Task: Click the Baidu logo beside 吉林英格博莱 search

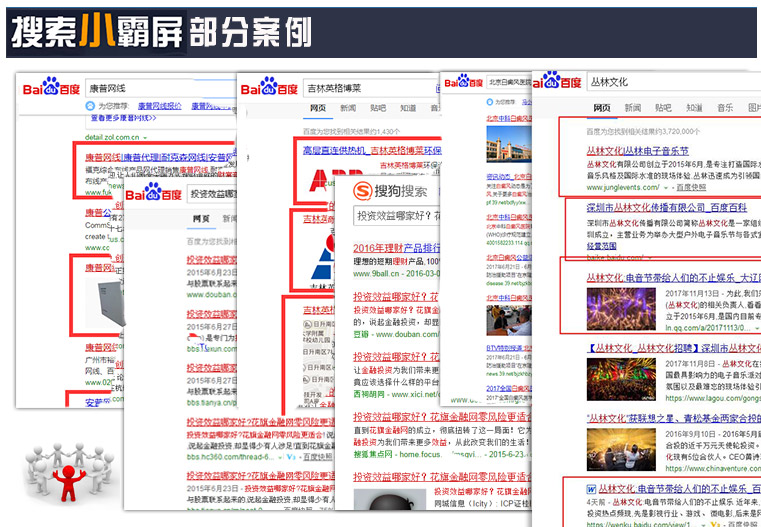Action: [269, 88]
